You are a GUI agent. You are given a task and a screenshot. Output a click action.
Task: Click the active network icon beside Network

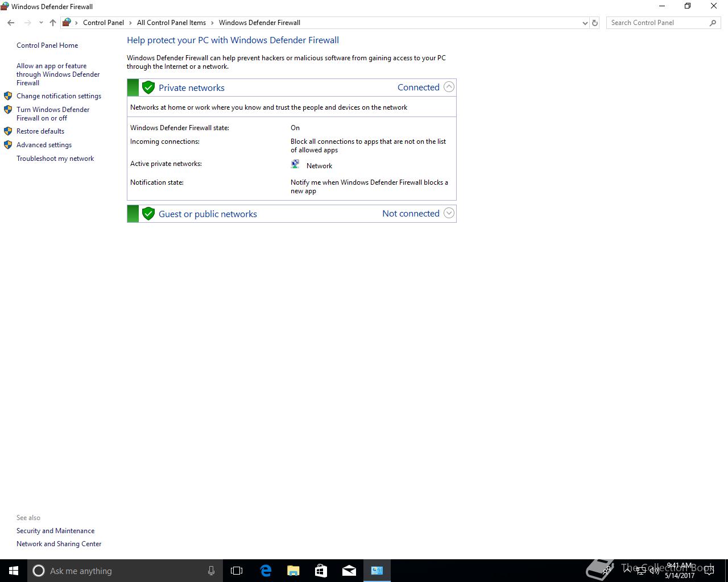[295, 164]
